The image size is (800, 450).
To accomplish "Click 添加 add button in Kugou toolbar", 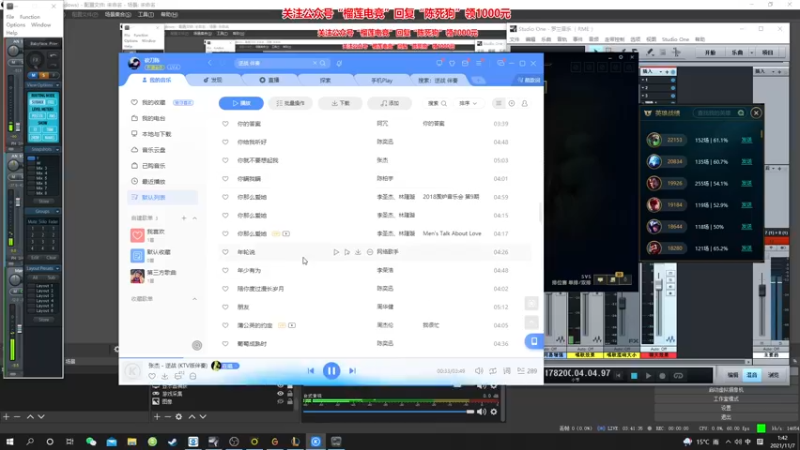I will click(x=390, y=103).
